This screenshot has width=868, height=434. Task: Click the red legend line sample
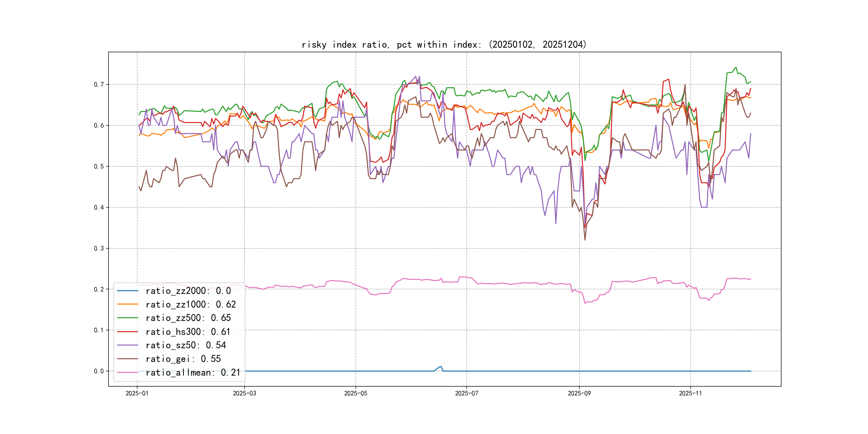point(127,332)
